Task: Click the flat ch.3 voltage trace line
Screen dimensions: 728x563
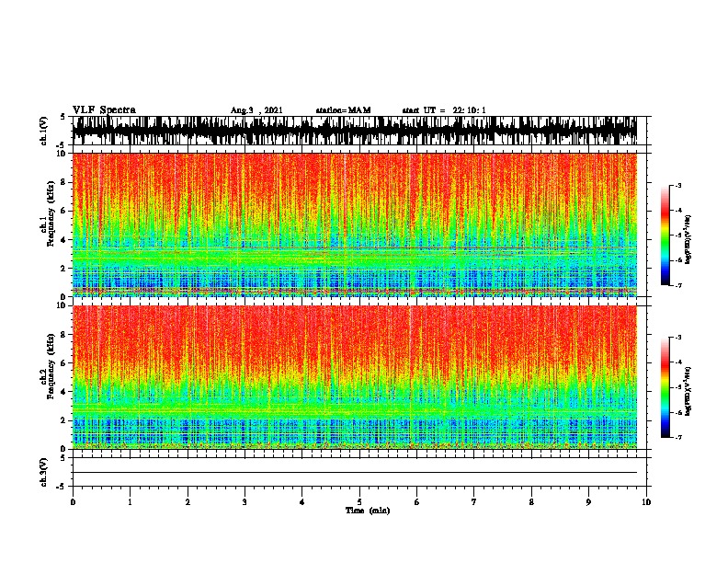Action: pos(355,473)
